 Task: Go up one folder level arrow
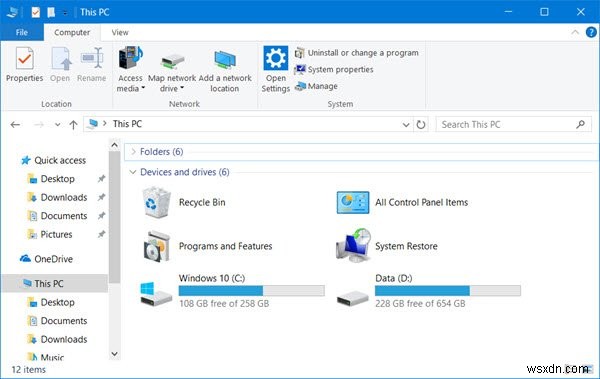click(x=73, y=124)
